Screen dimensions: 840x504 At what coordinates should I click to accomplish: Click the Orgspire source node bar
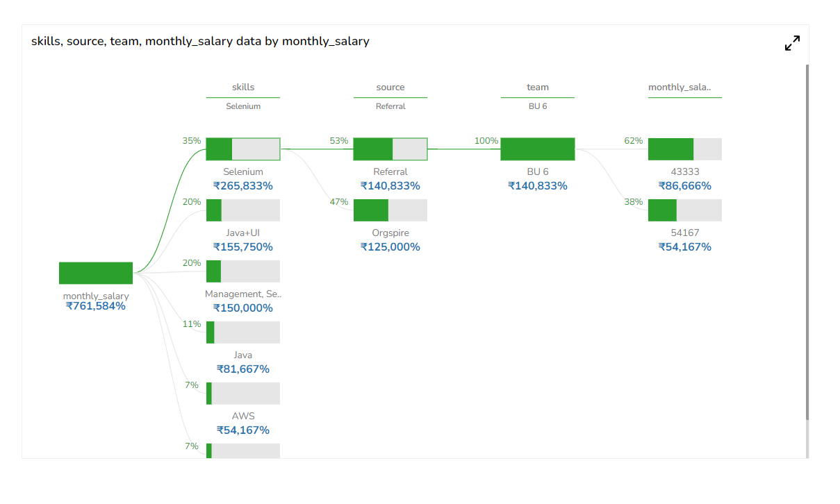click(x=390, y=210)
